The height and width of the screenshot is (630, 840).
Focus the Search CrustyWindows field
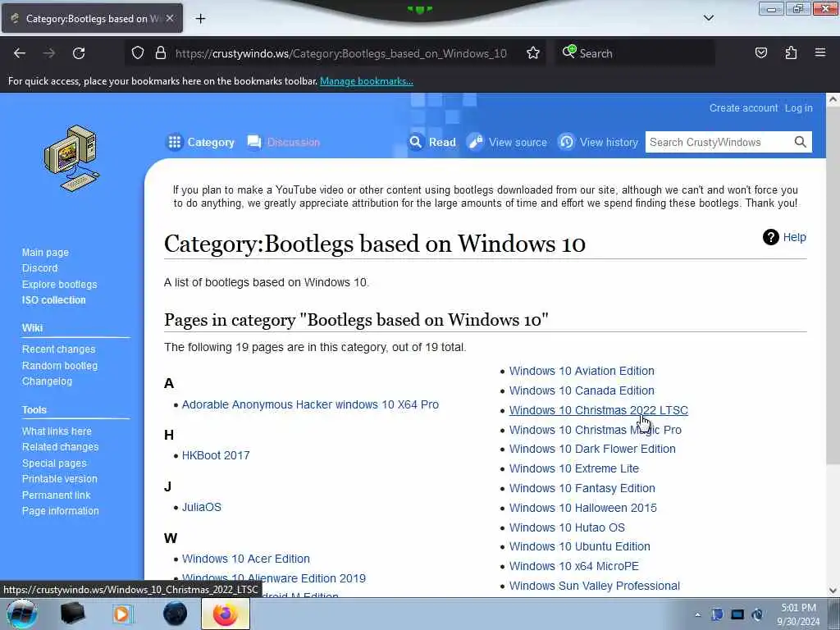pos(718,142)
